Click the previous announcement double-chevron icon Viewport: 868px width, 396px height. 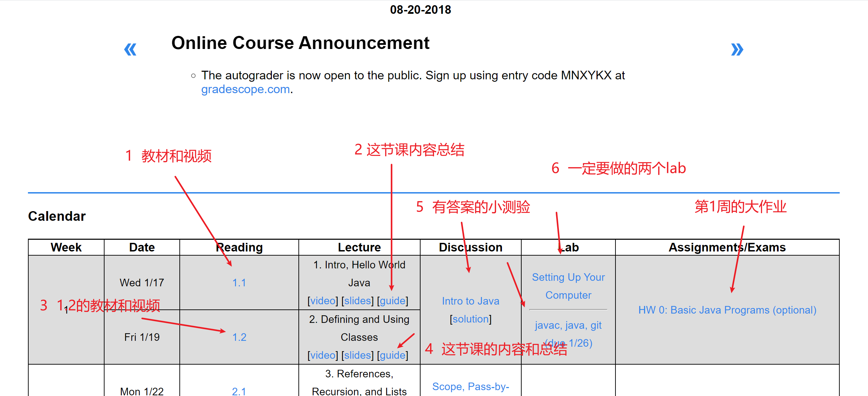130,49
